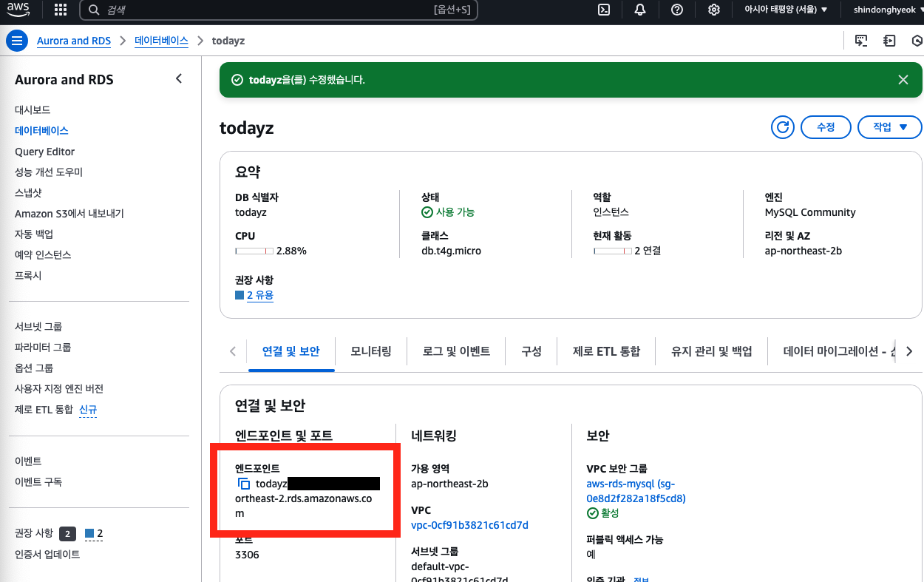Open 권장 사항 in the sidebar
Image resolution: width=924 pixels, height=582 pixels.
coord(34,532)
